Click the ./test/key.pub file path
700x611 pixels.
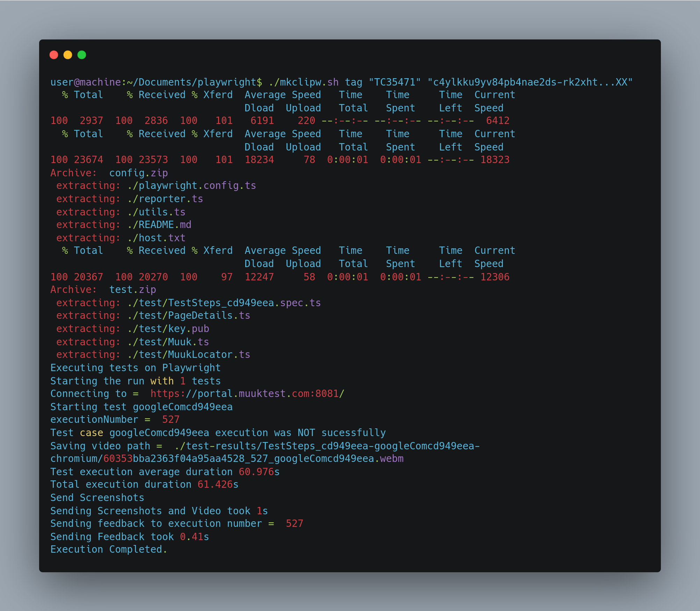[x=168, y=329]
